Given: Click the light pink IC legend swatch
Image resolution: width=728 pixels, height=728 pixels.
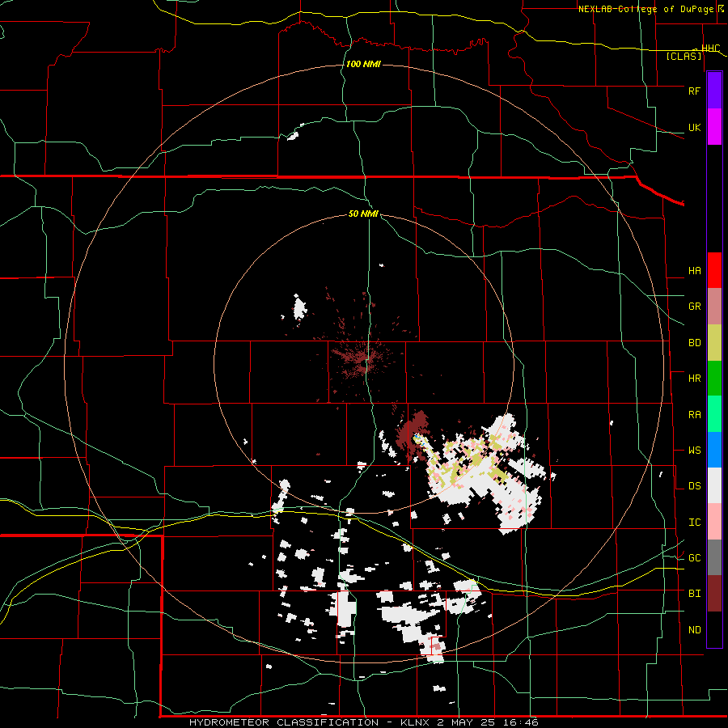Looking at the screenshot, I should (x=714, y=522).
